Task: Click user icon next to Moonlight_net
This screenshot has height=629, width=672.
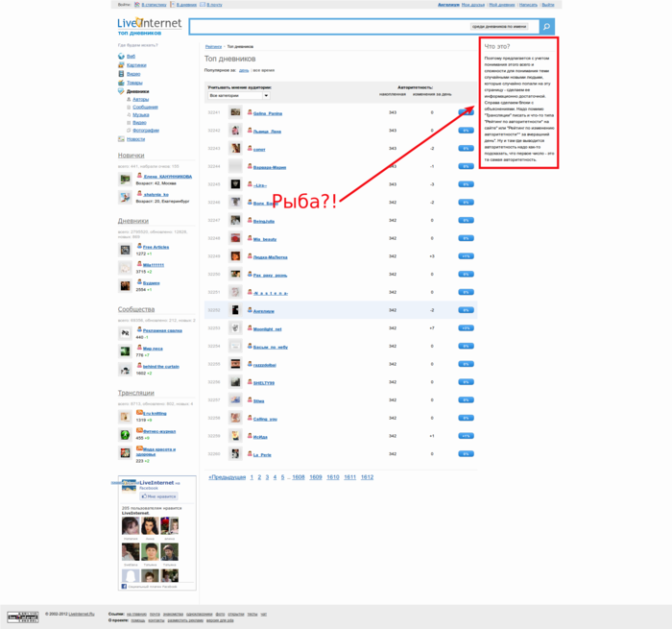Action: tap(250, 328)
